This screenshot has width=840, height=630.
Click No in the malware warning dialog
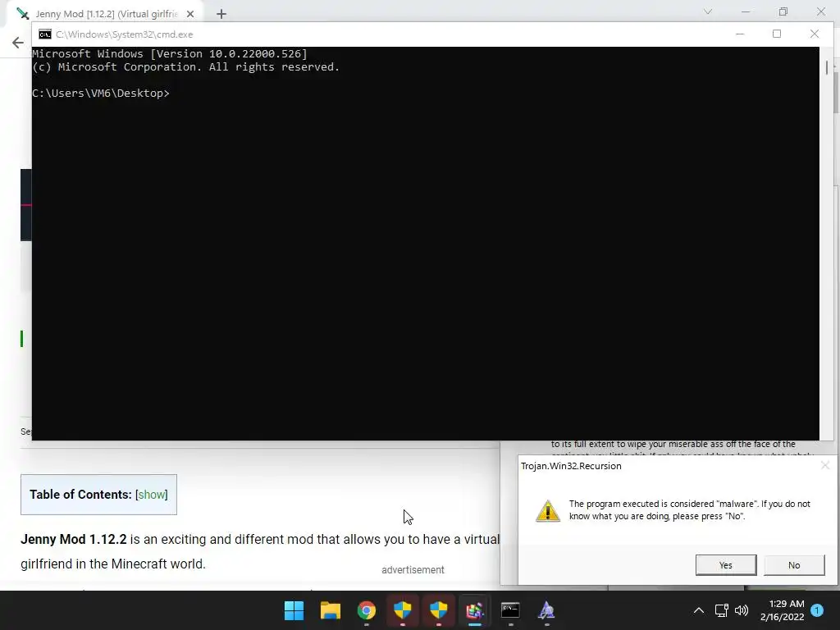[x=794, y=564]
